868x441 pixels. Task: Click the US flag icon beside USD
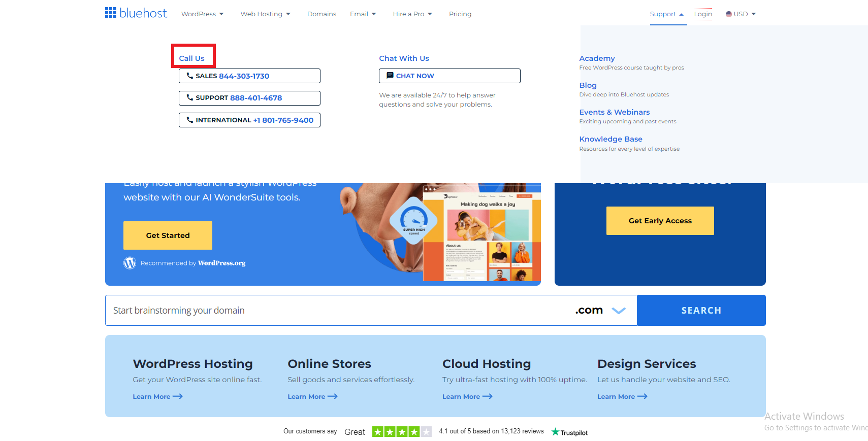coord(729,14)
